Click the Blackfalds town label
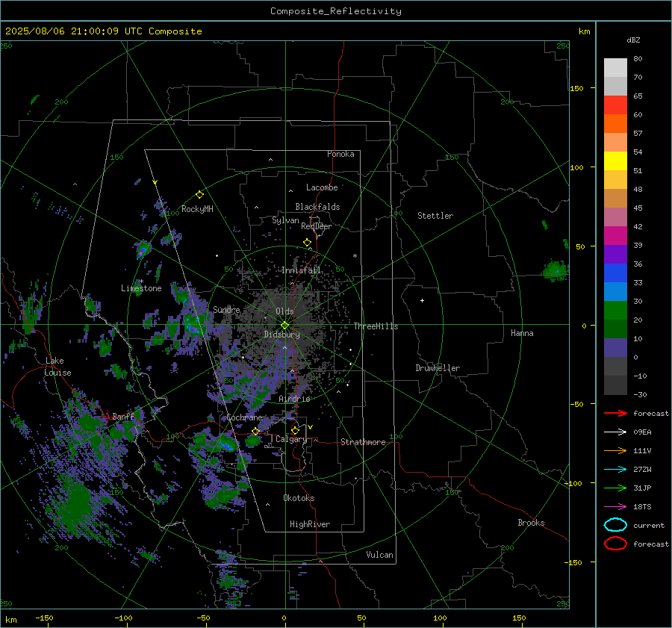 (x=317, y=207)
